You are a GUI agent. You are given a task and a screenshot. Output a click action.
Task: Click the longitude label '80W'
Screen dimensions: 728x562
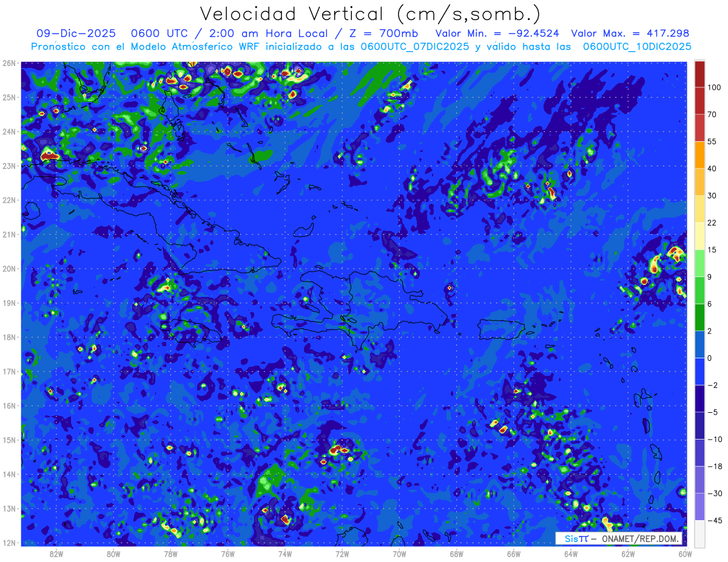[x=113, y=554]
